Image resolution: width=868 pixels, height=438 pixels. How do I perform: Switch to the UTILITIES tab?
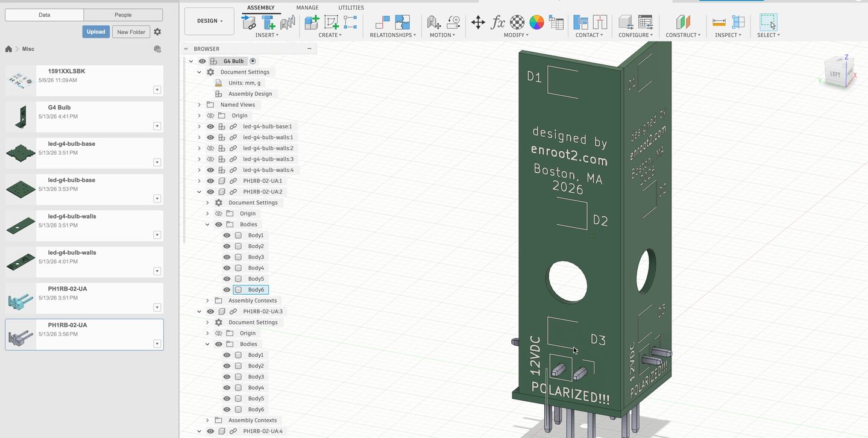(351, 8)
